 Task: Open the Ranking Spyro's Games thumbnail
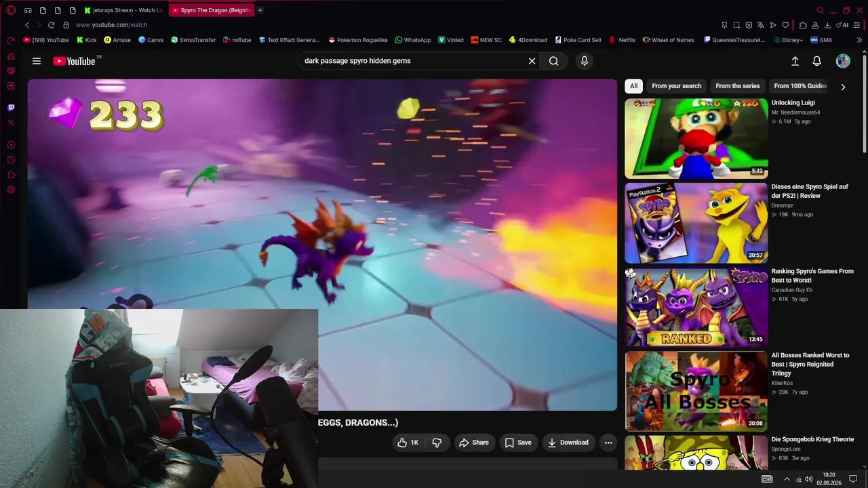coord(696,307)
